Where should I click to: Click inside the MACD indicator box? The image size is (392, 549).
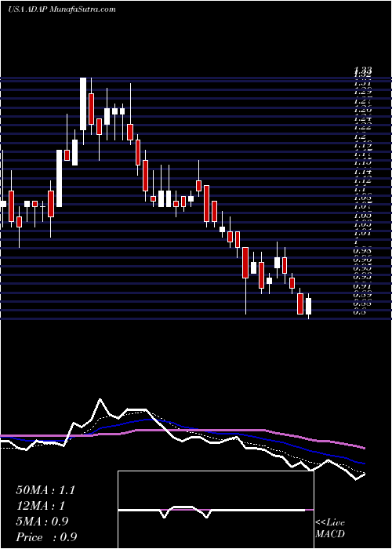(x=216, y=510)
